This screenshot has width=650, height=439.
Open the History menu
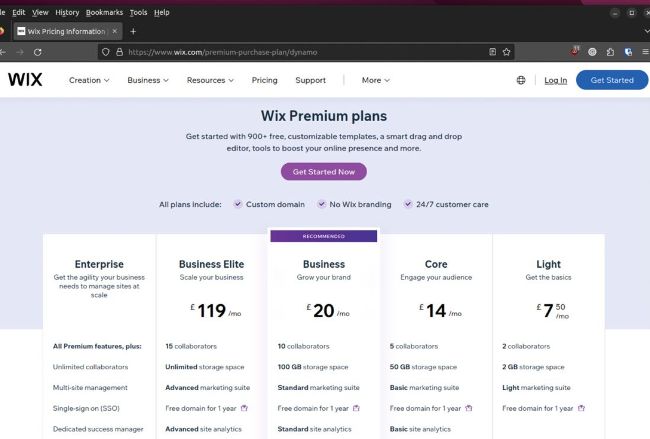tap(67, 12)
